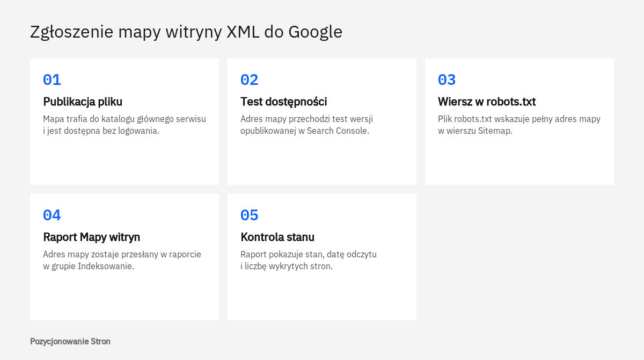This screenshot has width=644, height=360.
Task: Click the title "Zgłoszenie mapy witryny XML do Google"
Action: click(x=186, y=32)
